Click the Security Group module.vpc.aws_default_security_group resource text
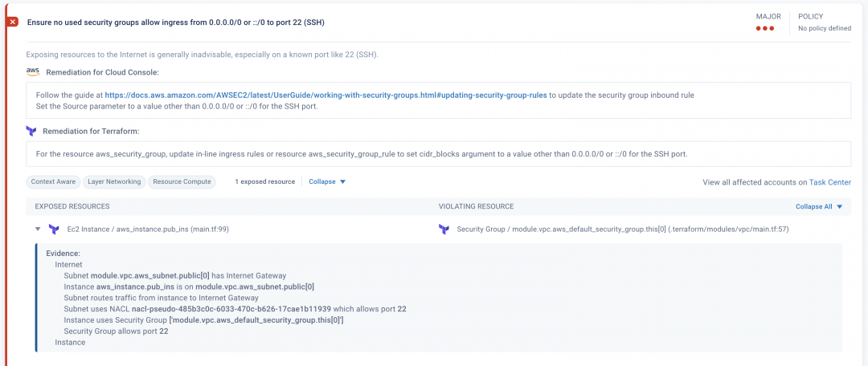 [x=623, y=229]
